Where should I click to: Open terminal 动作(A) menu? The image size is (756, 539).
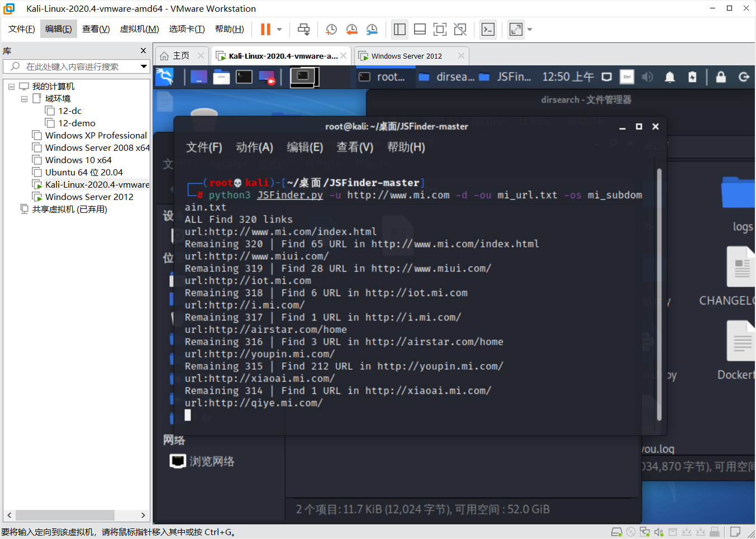pos(254,147)
